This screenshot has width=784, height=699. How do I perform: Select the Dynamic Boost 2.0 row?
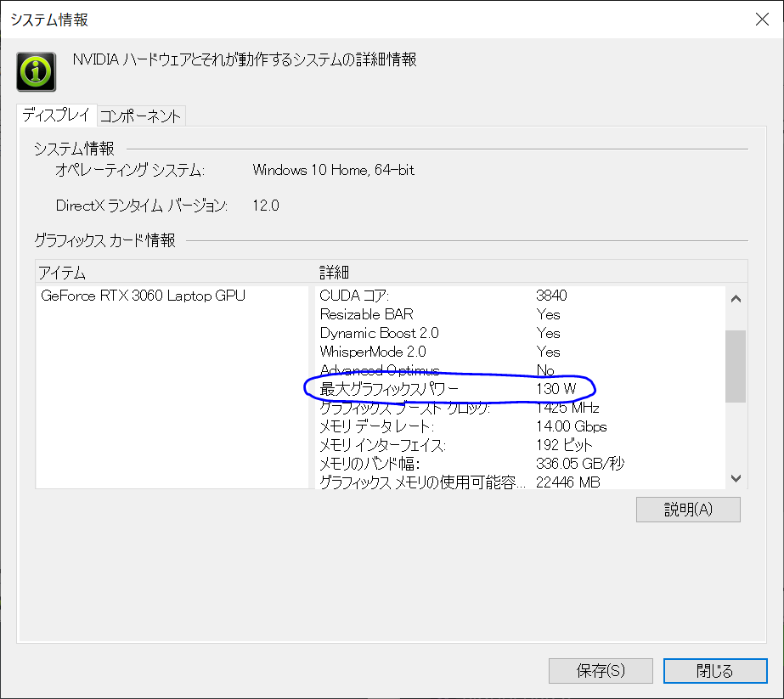click(x=520, y=333)
